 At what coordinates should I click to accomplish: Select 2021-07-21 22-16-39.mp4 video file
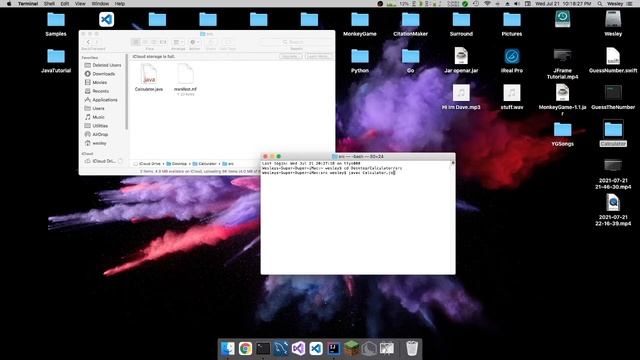pyautogui.click(x=613, y=210)
